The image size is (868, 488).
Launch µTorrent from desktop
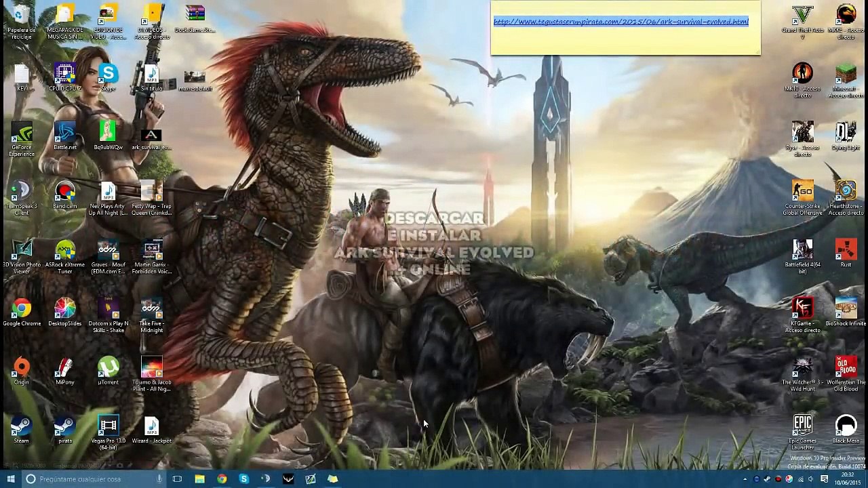tap(108, 371)
